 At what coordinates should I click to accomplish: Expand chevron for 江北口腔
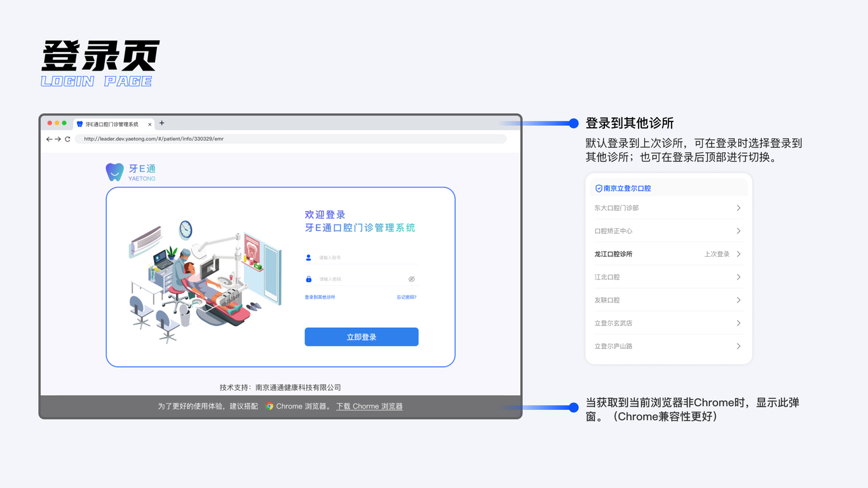pos(738,277)
